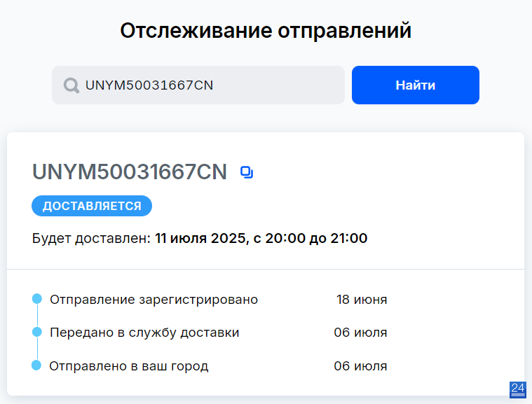The image size is (532, 404).
Task: Focus the tracking number input field
Action: click(x=198, y=85)
